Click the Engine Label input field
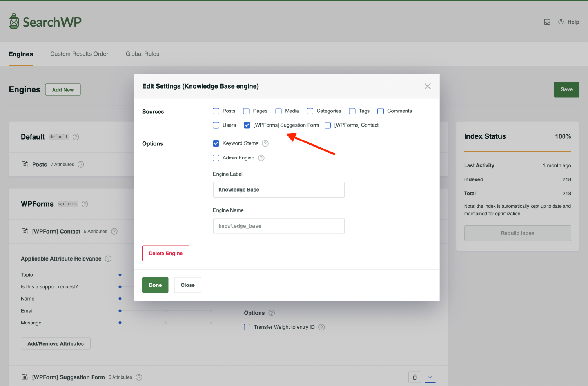 pyautogui.click(x=279, y=190)
